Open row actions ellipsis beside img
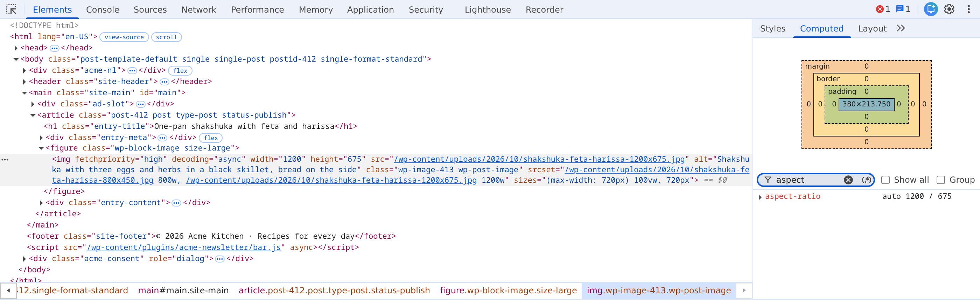This screenshot has height=308, width=980. click(5, 159)
